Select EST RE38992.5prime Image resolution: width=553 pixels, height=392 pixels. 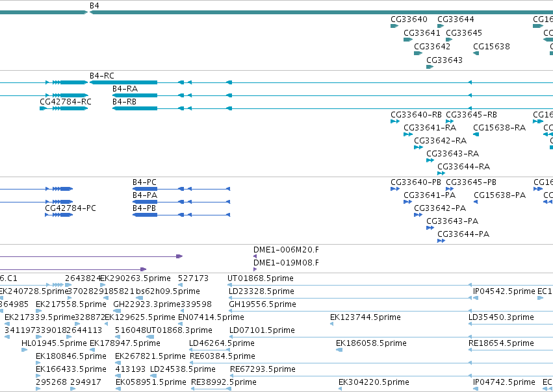pos(224,382)
